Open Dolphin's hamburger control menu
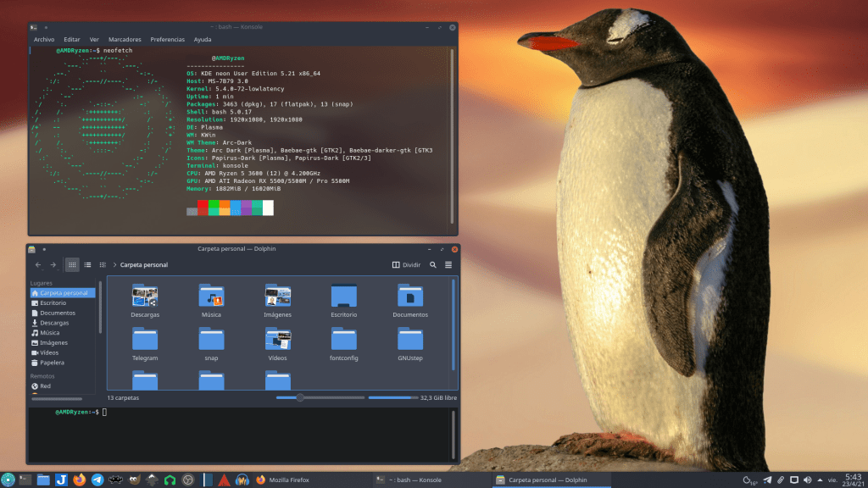The width and height of the screenshot is (868, 488). click(x=448, y=264)
